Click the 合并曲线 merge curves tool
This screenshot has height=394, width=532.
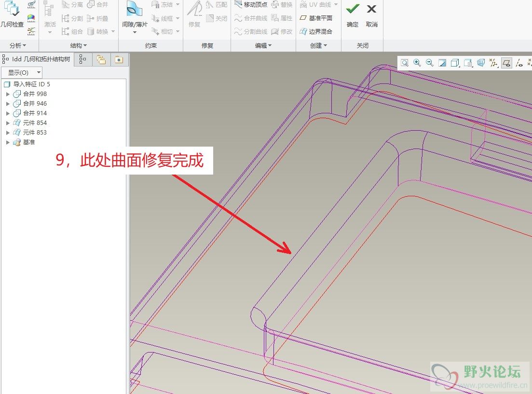tap(251, 18)
